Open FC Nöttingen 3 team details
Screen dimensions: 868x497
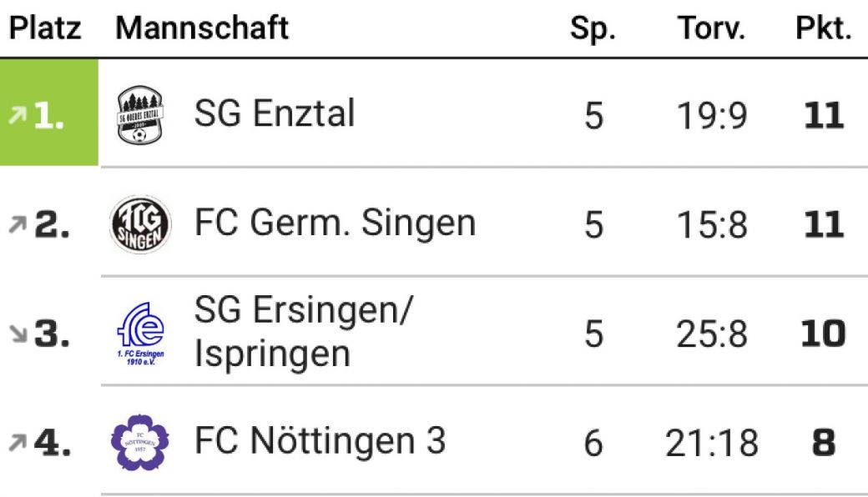tap(320, 441)
